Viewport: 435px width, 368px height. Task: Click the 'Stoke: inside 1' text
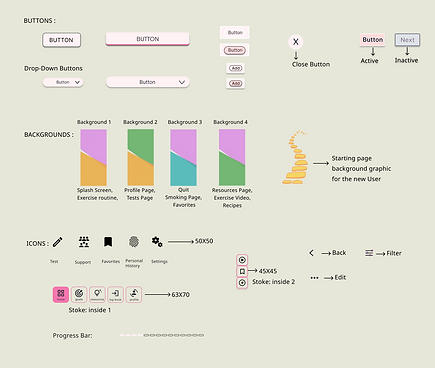[90, 310]
